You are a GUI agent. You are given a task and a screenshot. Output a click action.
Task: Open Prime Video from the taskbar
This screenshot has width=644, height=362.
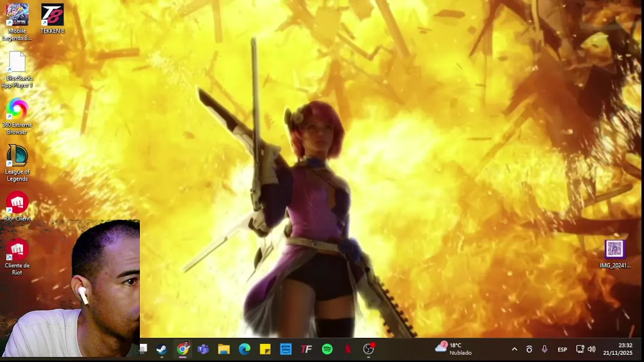coord(286,349)
